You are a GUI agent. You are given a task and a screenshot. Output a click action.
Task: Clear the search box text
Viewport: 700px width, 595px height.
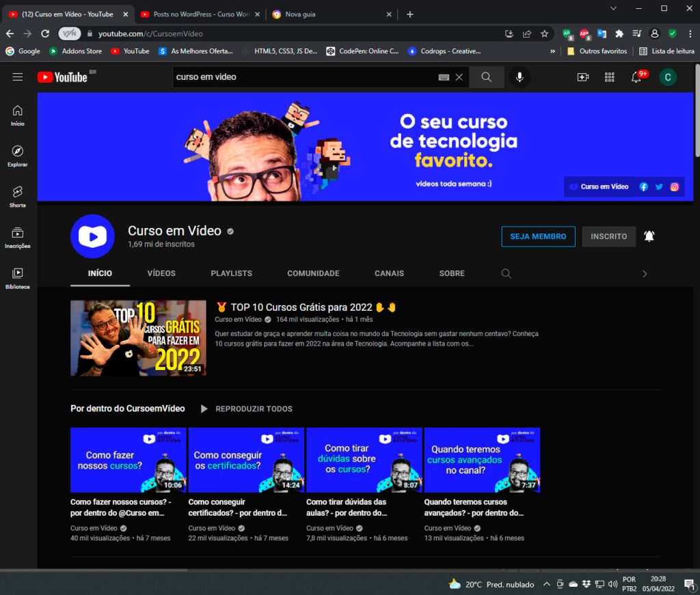click(459, 77)
